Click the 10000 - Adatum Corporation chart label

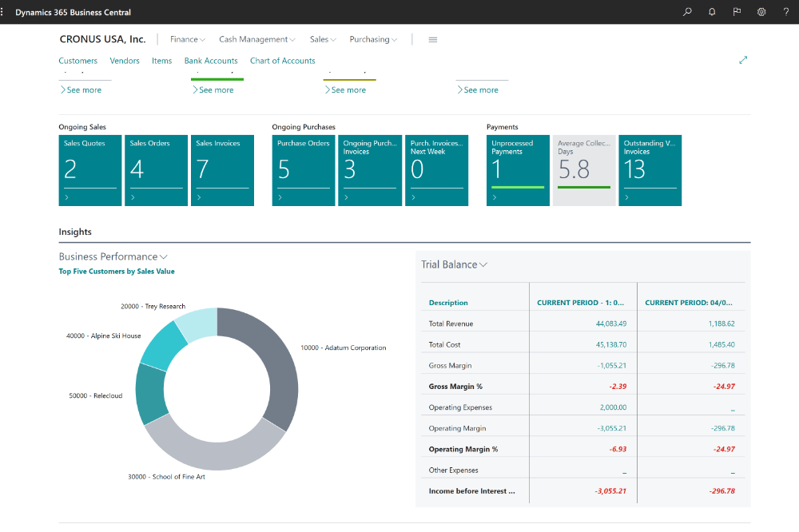tap(344, 347)
